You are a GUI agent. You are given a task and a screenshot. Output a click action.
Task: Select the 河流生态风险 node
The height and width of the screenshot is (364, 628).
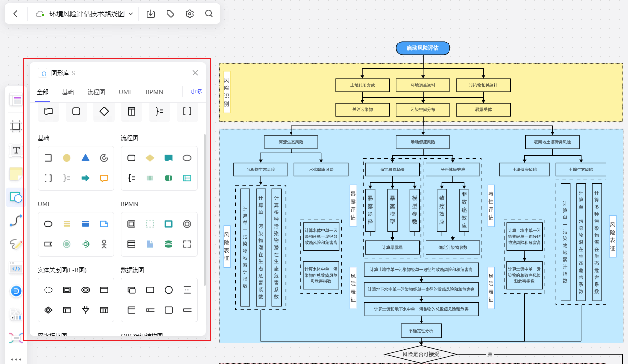(291, 142)
